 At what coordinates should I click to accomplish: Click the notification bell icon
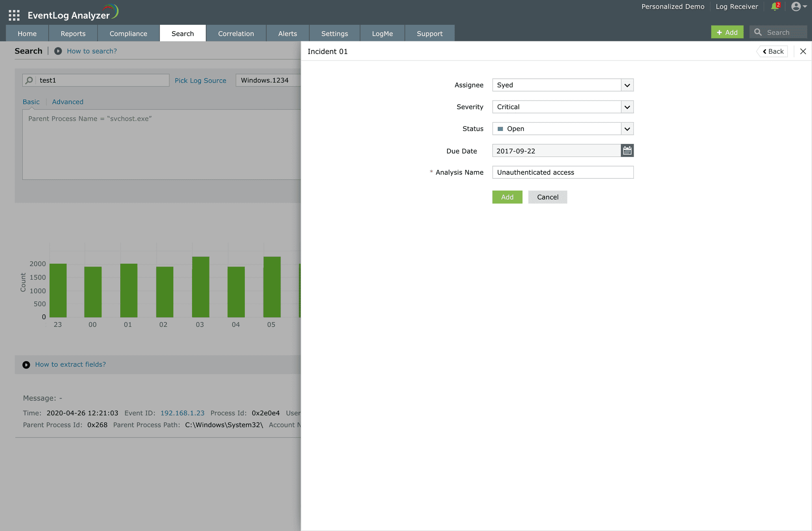tap(775, 7)
